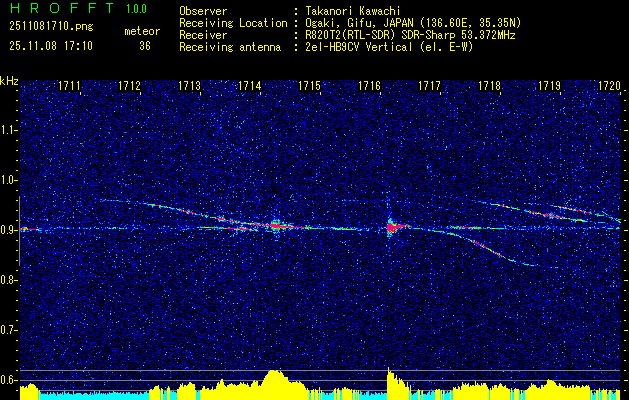The height and width of the screenshot is (400, 629).
Task: Click time marker 1713
Action: 189,85
